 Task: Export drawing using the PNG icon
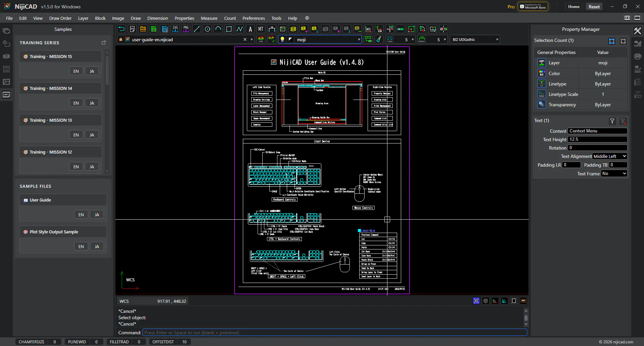186,29
